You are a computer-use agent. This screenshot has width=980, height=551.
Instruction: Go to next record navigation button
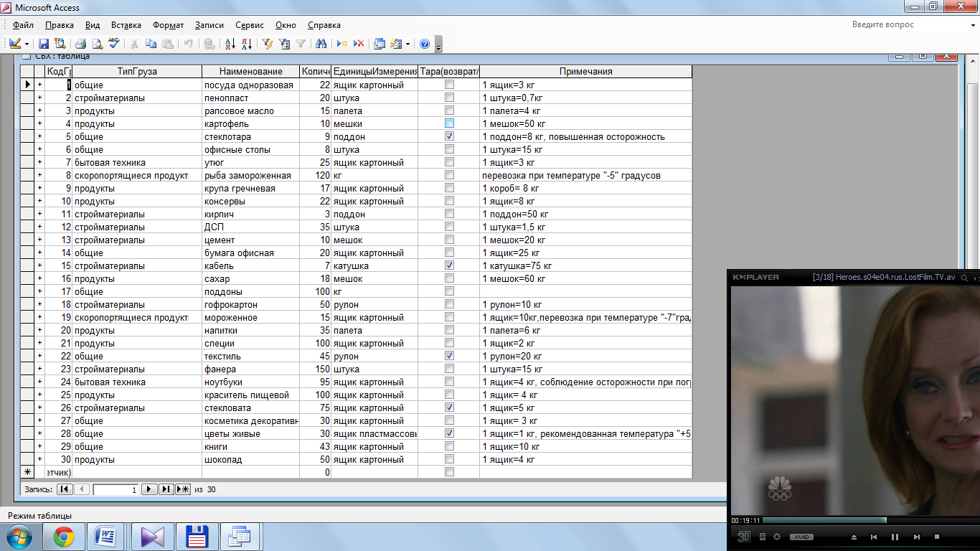tap(149, 489)
